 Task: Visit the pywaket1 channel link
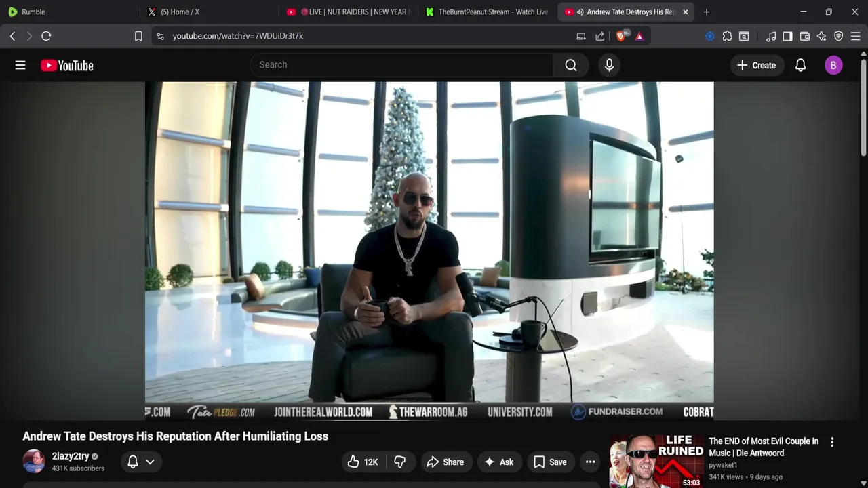tap(723, 465)
